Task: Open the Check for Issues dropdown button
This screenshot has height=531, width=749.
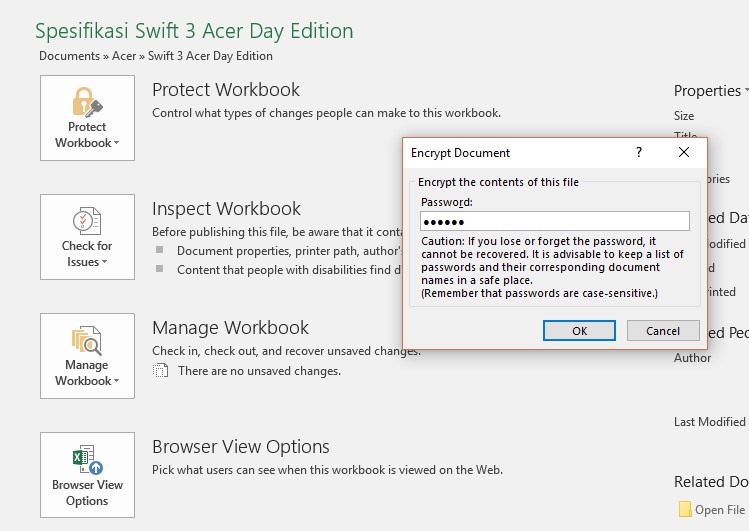Action: pyautogui.click(x=87, y=237)
